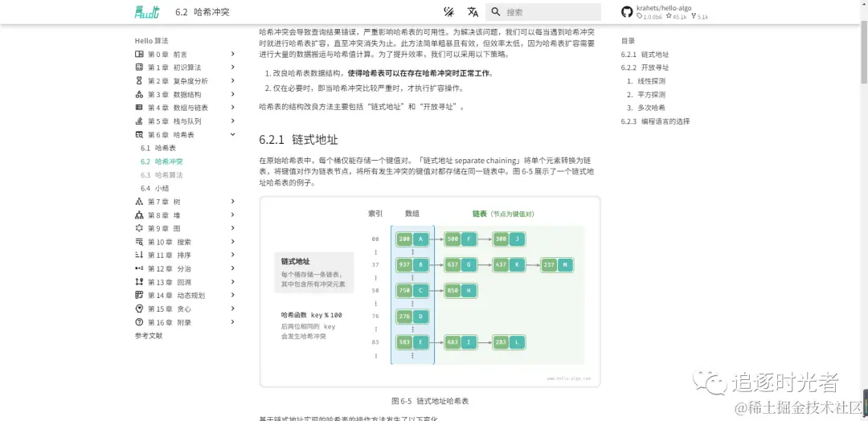Click the 第 9 章 图 chapter icon
This screenshot has height=421, width=868.
point(139,228)
